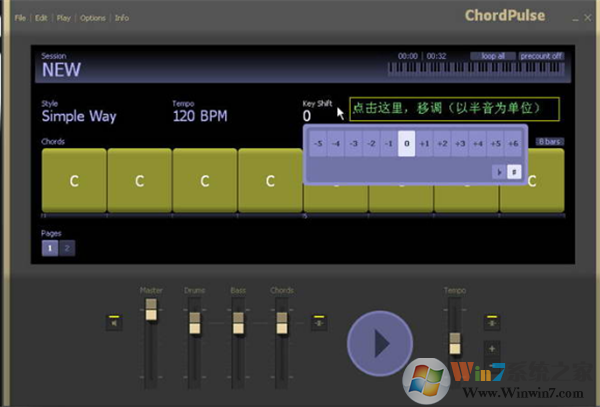Click the first C chord block
The width and height of the screenshot is (600, 407).
pyautogui.click(x=73, y=181)
